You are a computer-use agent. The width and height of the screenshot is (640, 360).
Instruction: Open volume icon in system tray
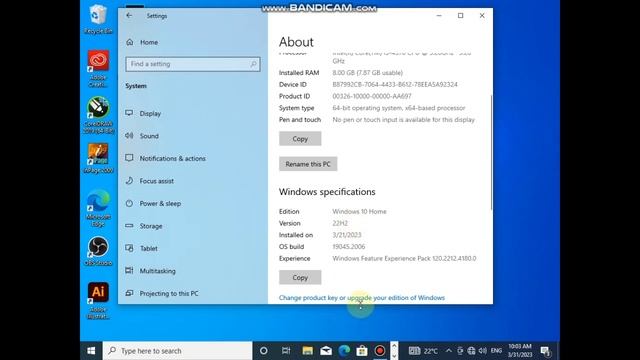[482, 351]
